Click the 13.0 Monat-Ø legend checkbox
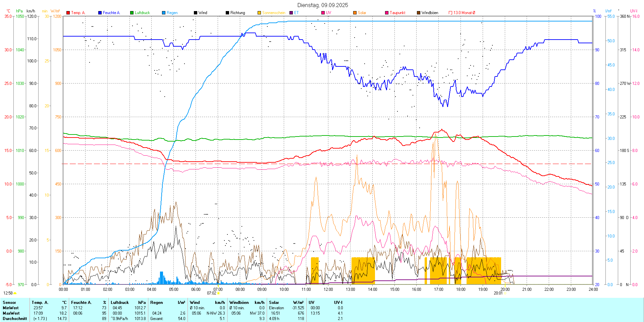Image resolution: width=644 pixels, height=322 pixels. point(450,13)
